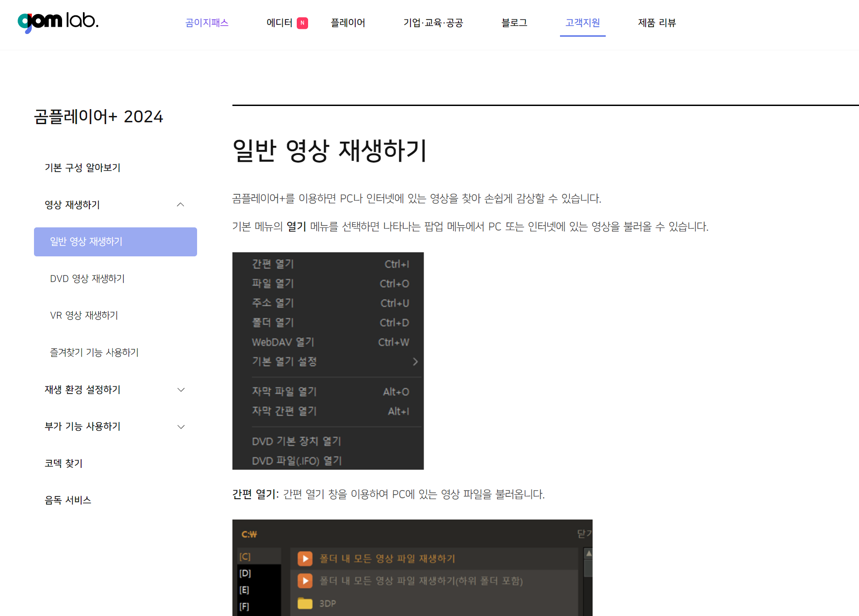Screen dimensions: 859x616
Task: Click the orange play icon for 폴더 내 모든 영상 파일 재생하기
Action: click(305, 559)
